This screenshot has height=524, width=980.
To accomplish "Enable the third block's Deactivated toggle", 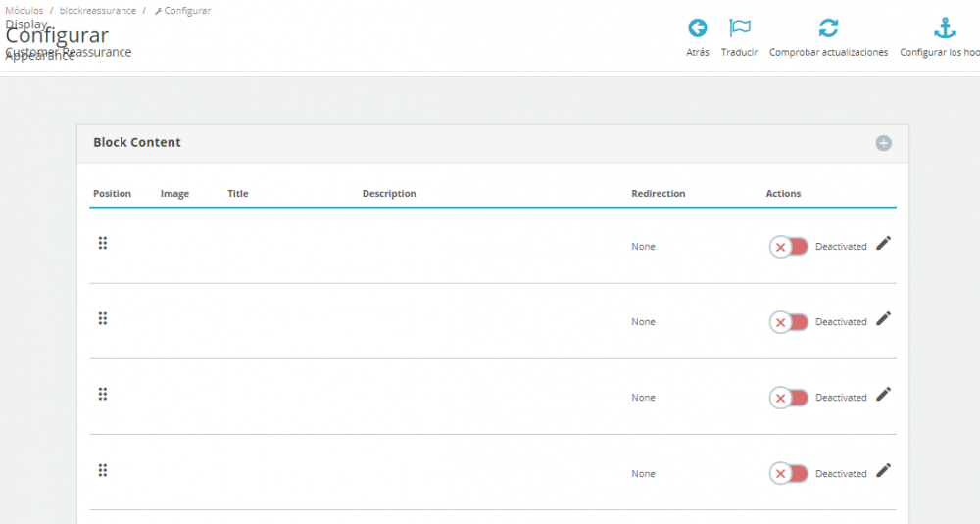I will 789,398.
